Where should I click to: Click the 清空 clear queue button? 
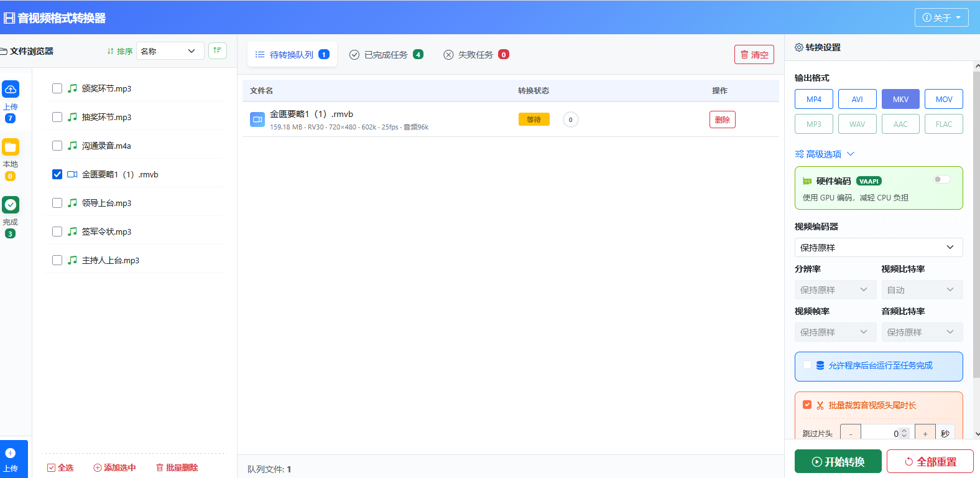(754, 54)
